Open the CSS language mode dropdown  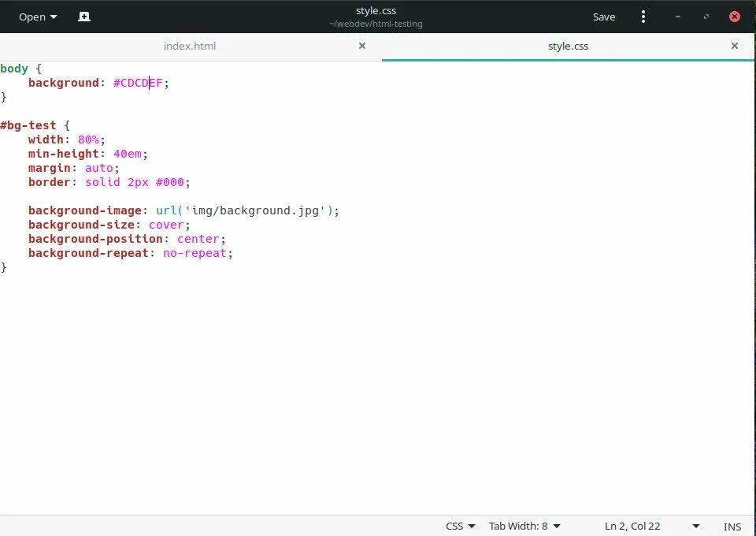[x=460, y=526]
